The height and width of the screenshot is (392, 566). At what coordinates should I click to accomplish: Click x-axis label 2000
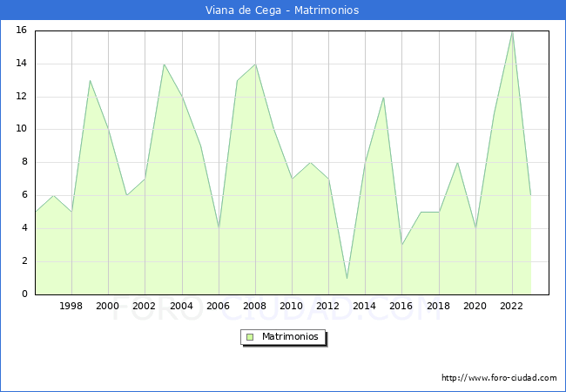[108, 306]
